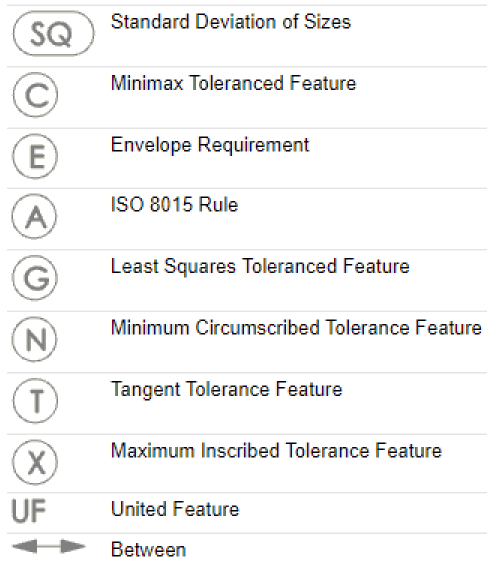This screenshot has width=492, height=571.
Task: Choose Least Squares Toleranced Feature text
Action: (x=260, y=266)
